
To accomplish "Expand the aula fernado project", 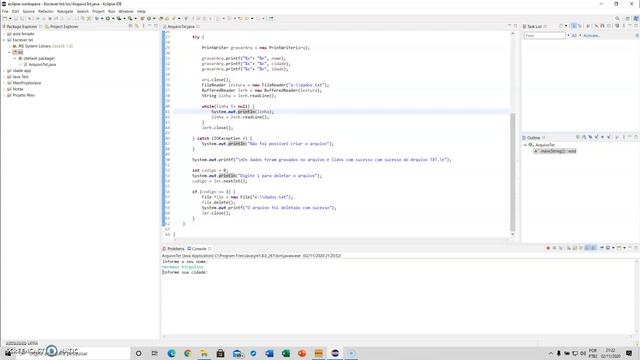I will pyautogui.click(x=4, y=34).
